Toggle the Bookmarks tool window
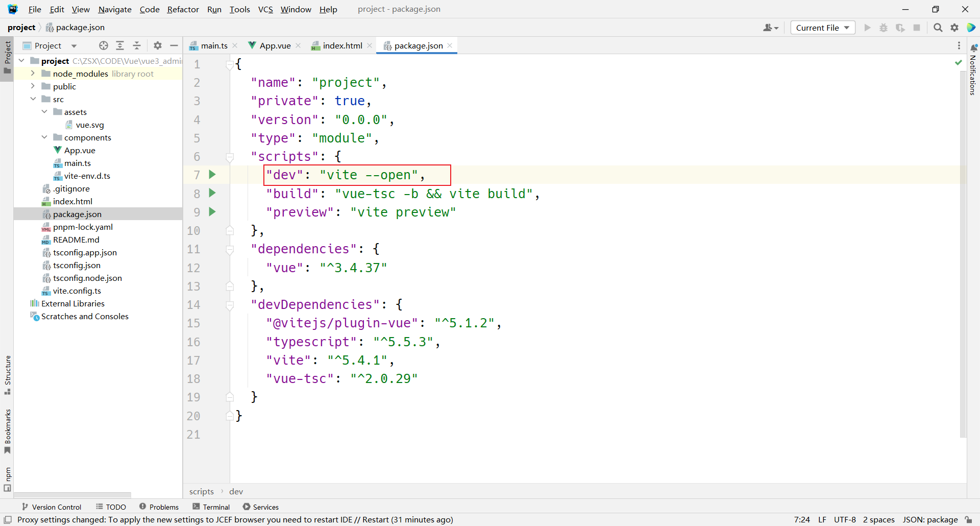Image resolution: width=980 pixels, height=526 pixels. tap(7, 431)
